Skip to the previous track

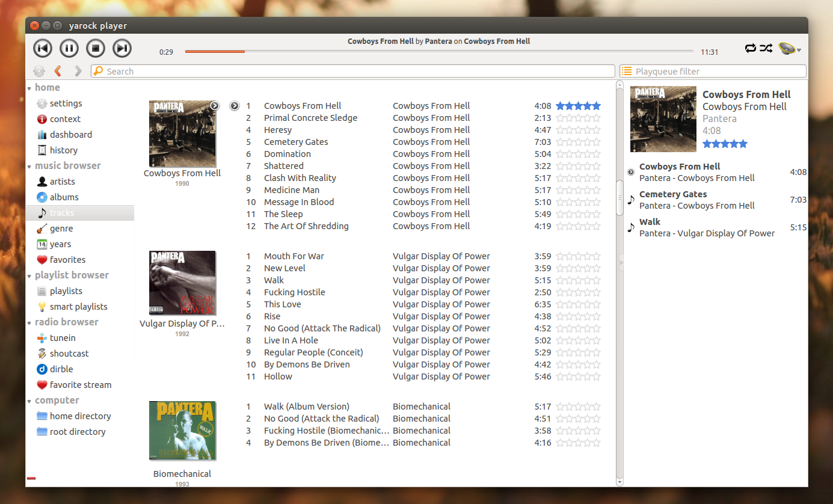(43, 48)
